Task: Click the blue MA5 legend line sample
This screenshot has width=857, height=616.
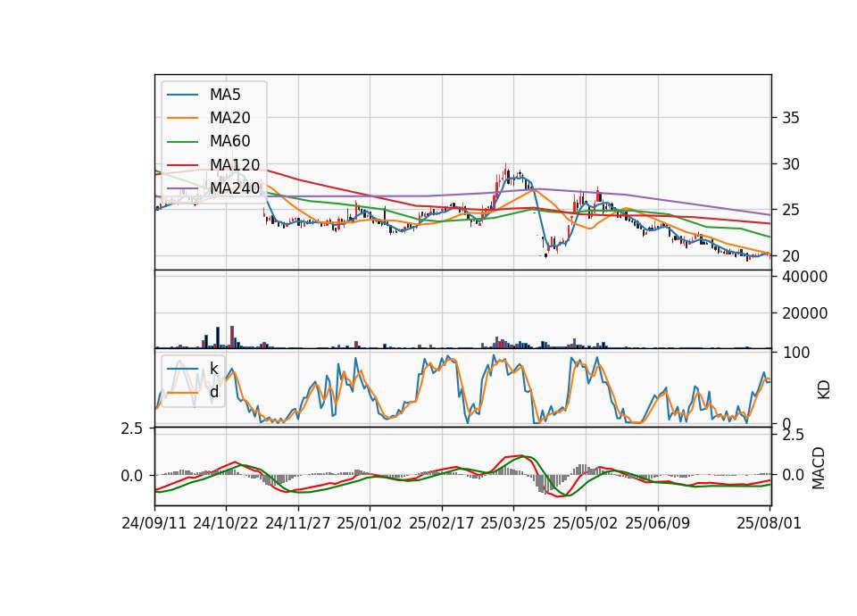Action: pyautogui.click(x=182, y=96)
